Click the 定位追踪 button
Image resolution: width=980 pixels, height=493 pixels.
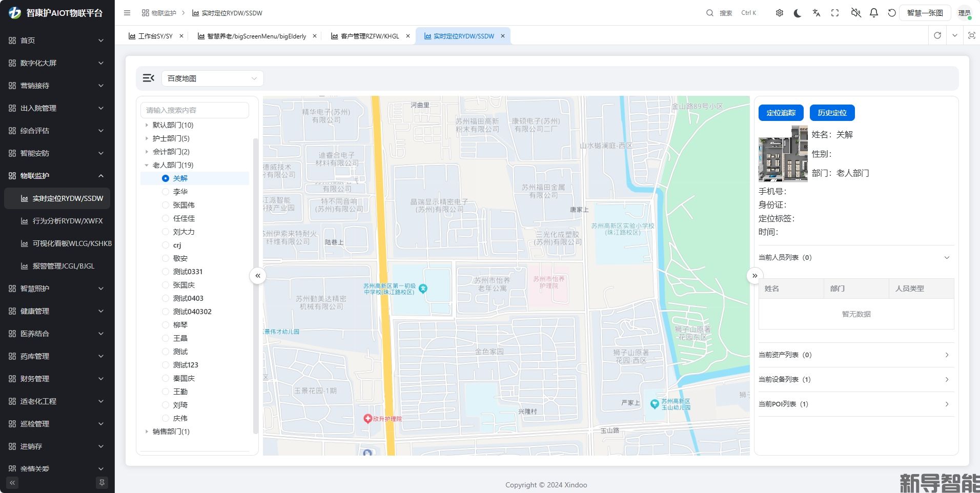780,113
